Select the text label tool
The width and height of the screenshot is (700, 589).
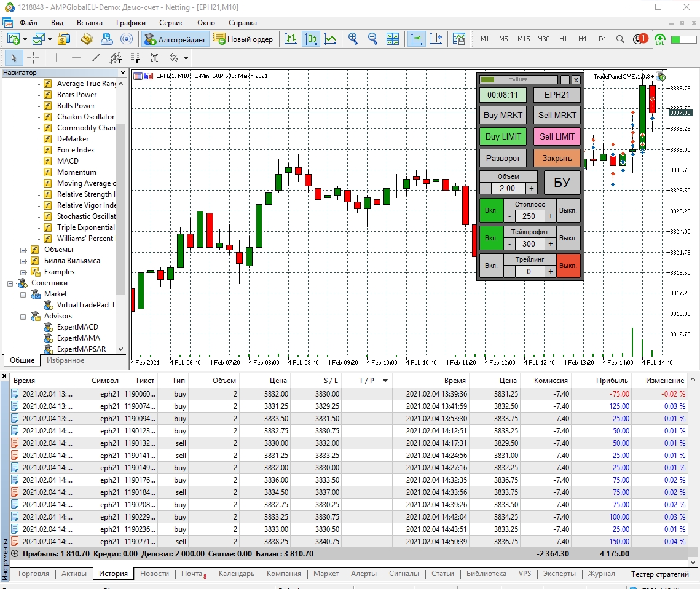(x=155, y=58)
